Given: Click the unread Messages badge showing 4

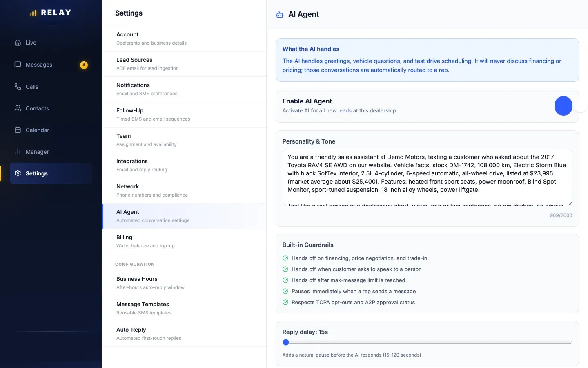Looking at the screenshot, I should click(x=84, y=65).
